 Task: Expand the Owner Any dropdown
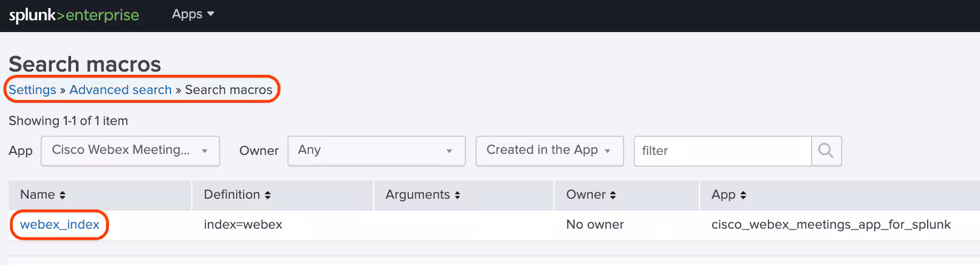point(376,151)
